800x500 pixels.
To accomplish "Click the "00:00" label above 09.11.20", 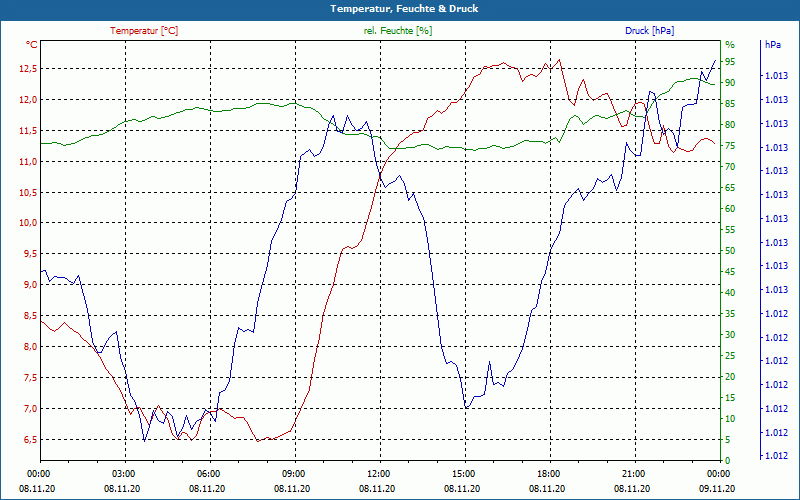I will click(x=718, y=474).
